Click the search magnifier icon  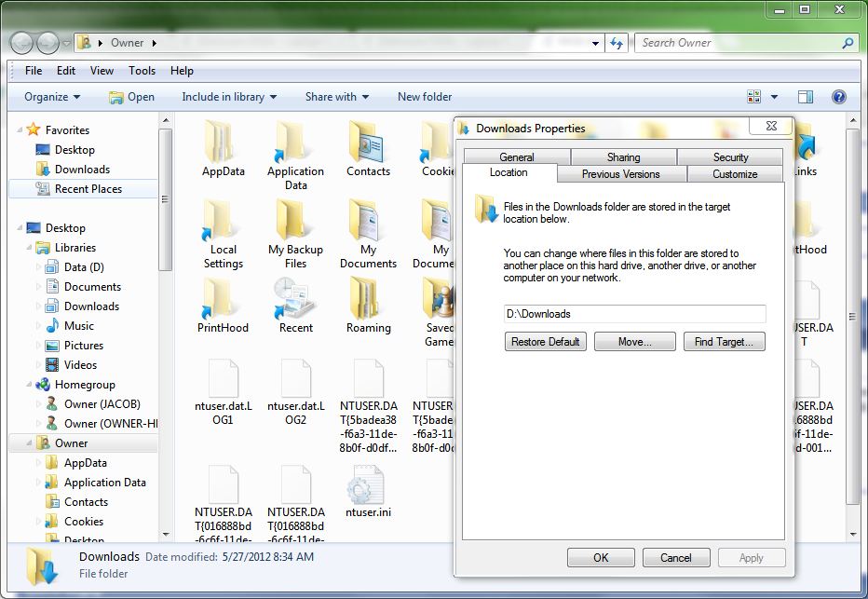(x=847, y=43)
